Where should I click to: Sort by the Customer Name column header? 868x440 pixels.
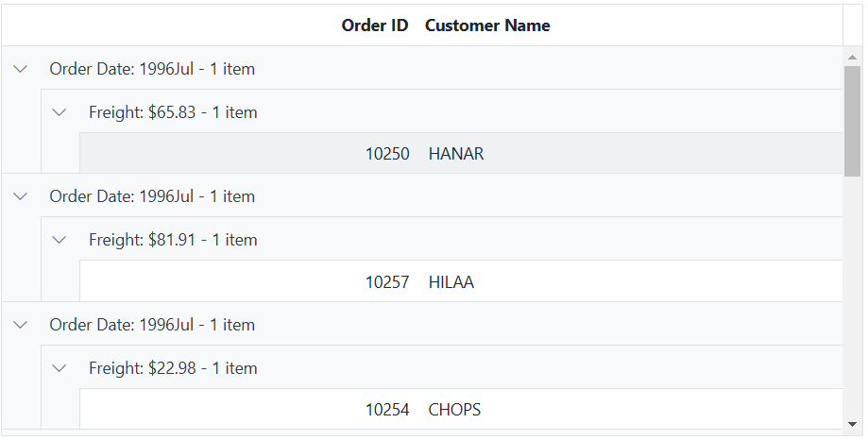click(487, 25)
